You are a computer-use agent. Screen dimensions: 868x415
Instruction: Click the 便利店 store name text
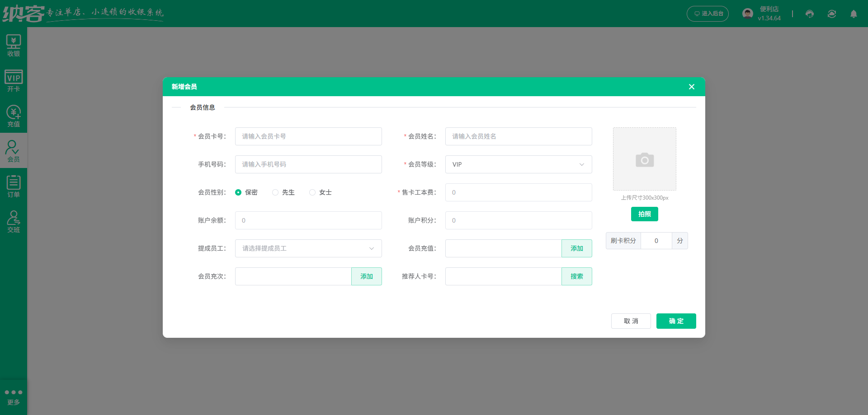(x=769, y=9)
